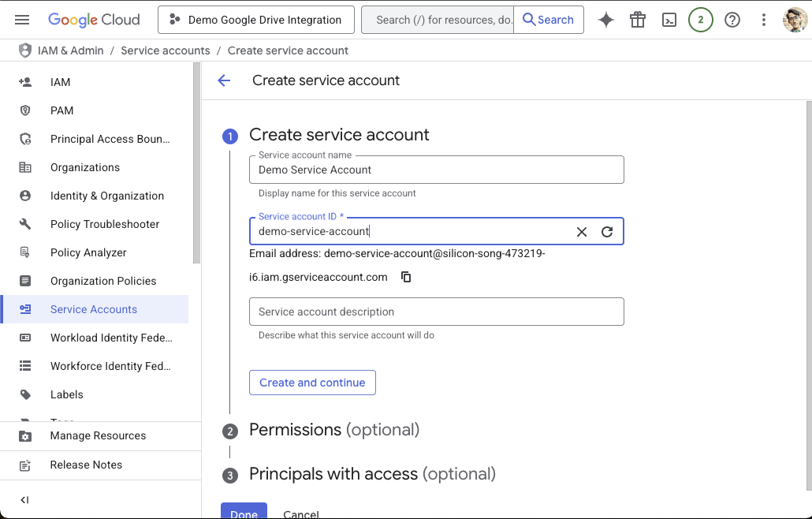The height and width of the screenshot is (519, 812).
Task: Regenerate the service account ID
Action: [x=607, y=232]
